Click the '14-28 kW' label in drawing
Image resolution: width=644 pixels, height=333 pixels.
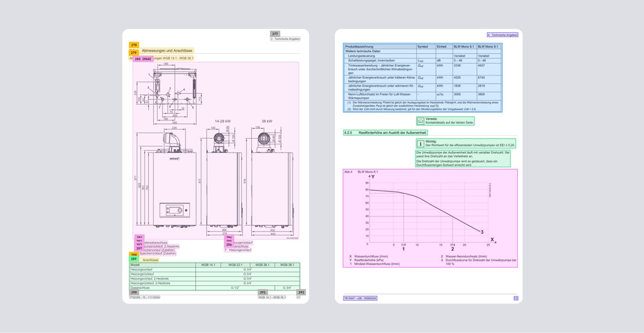222,121
